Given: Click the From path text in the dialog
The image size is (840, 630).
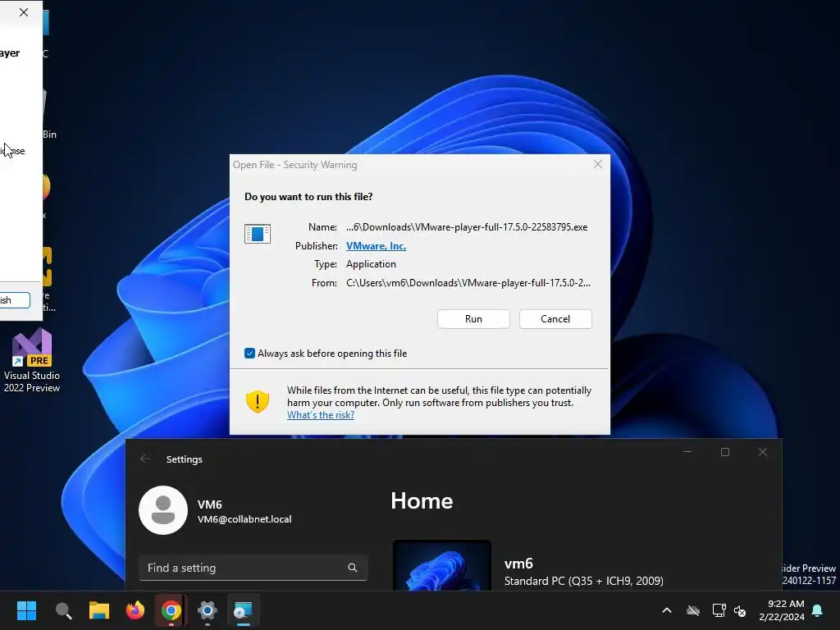Looking at the screenshot, I should click(468, 283).
